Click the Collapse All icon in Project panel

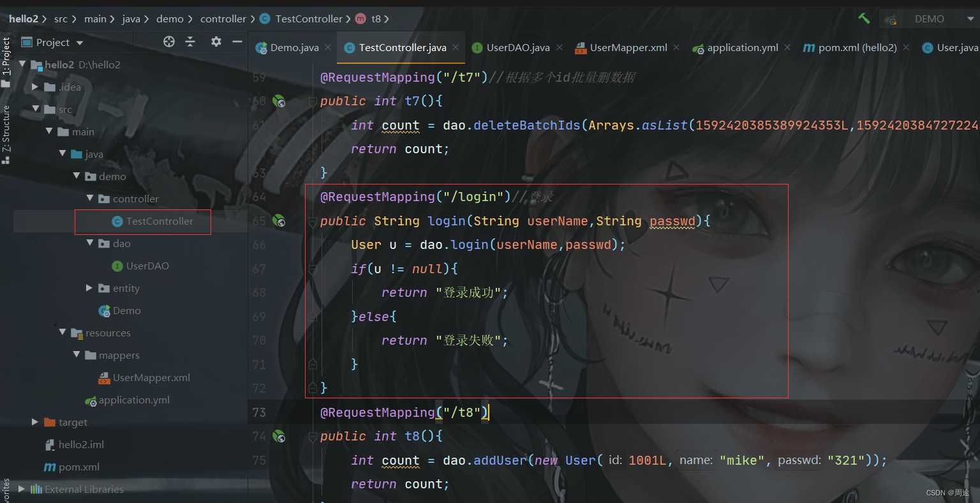190,41
